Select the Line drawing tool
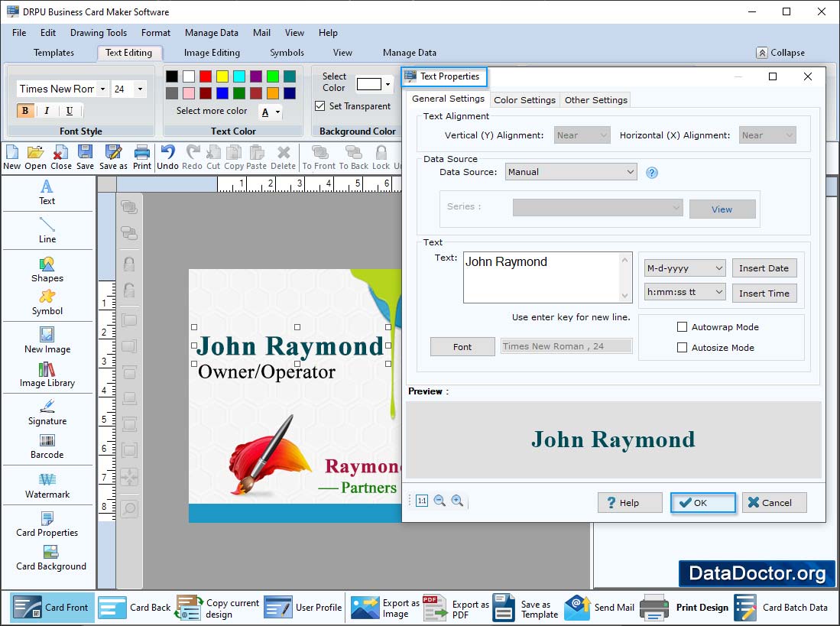 (x=47, y=231)
